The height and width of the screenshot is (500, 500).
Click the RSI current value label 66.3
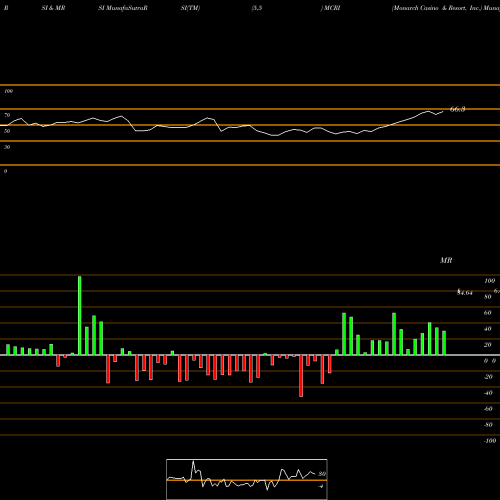coord(457,109)
